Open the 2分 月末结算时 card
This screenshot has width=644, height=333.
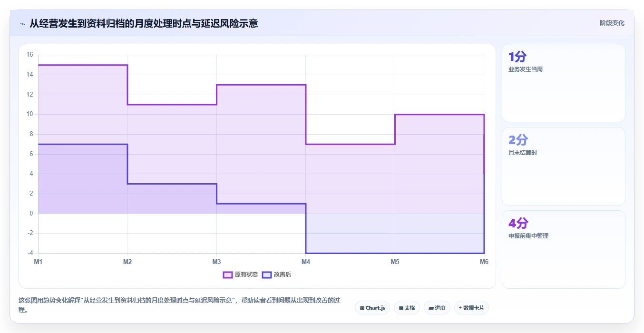[563, 166]
